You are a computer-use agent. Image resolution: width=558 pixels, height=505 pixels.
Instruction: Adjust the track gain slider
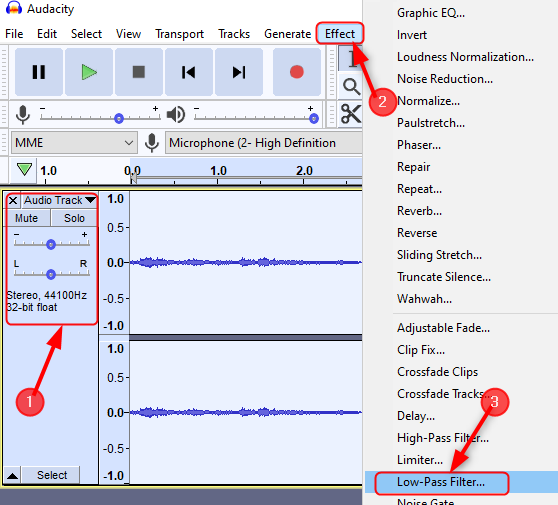pyautogui.click(x=51, y=244)
